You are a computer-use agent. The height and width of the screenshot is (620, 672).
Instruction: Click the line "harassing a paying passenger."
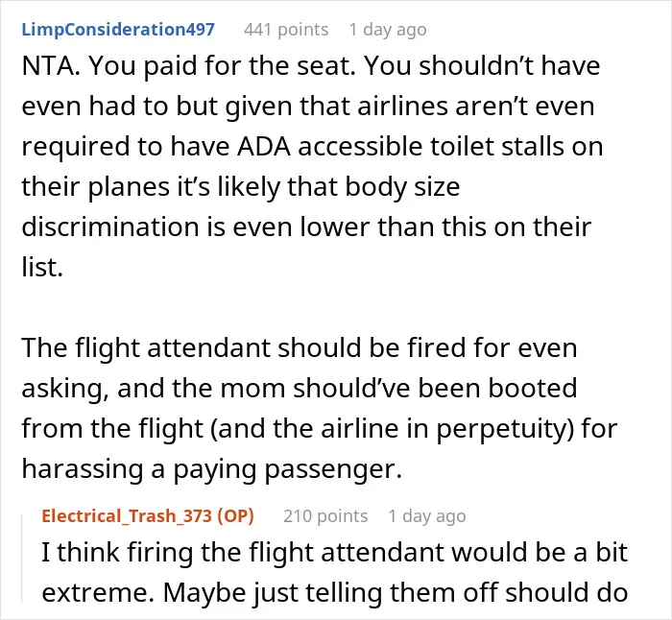click(212, 469)
